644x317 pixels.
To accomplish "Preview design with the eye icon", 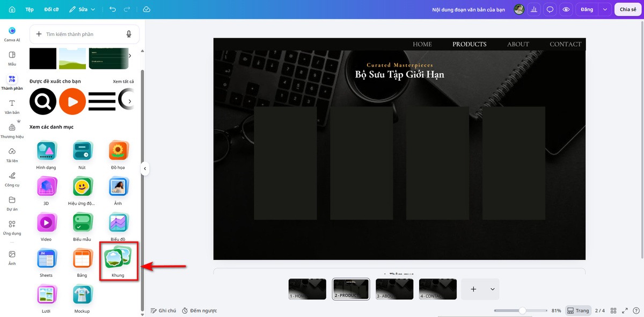I will 565,9.
